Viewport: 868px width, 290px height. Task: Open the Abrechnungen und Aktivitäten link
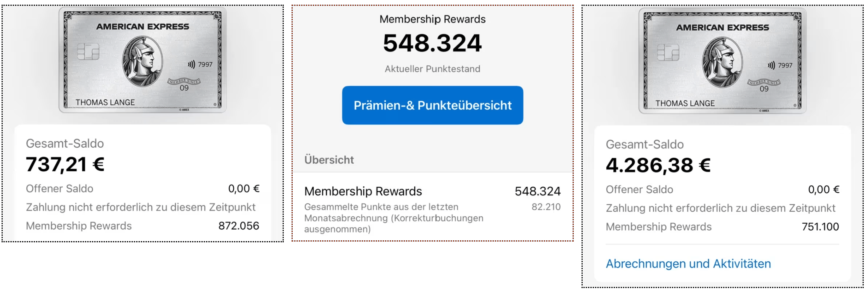pyautogui.click(x=688, y=264)
